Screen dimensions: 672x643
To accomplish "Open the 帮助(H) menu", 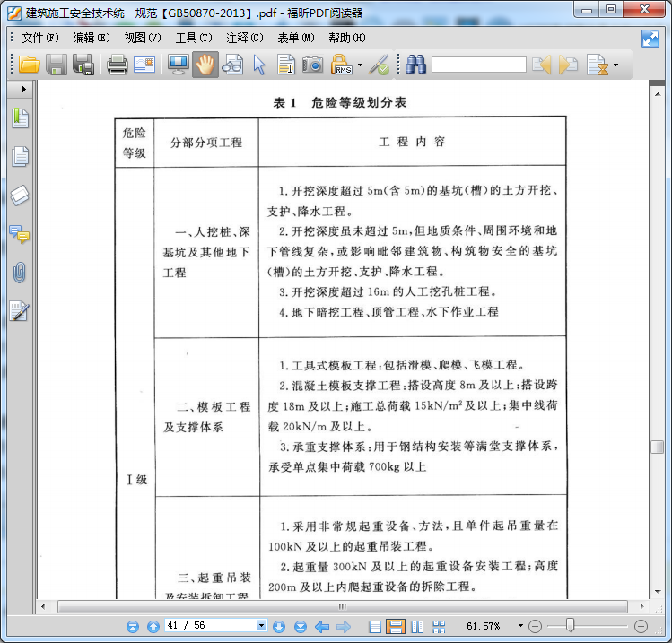I will tap(347, 39).
